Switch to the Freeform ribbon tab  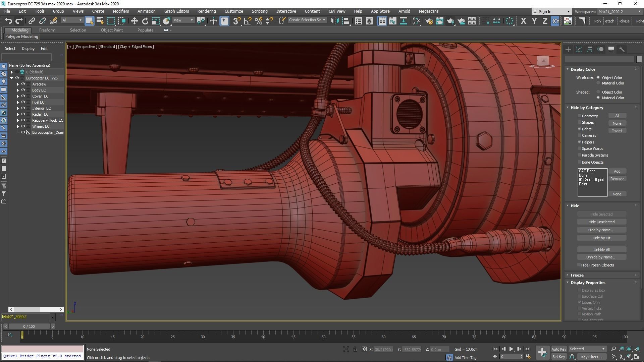(x=47, y=30)
